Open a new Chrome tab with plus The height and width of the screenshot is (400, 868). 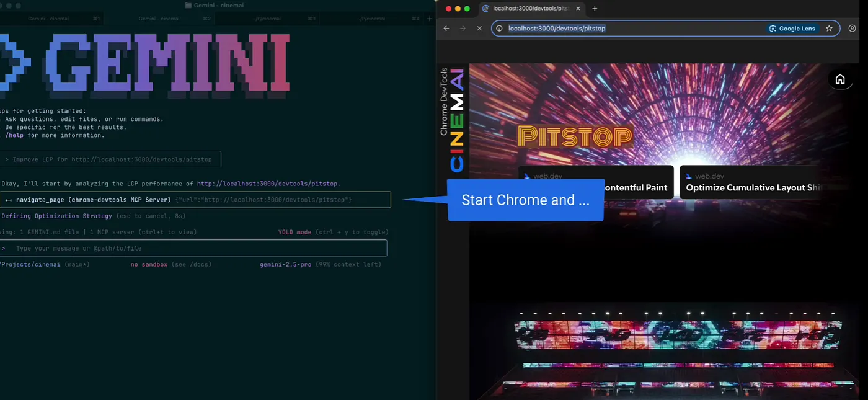point(595,9)
